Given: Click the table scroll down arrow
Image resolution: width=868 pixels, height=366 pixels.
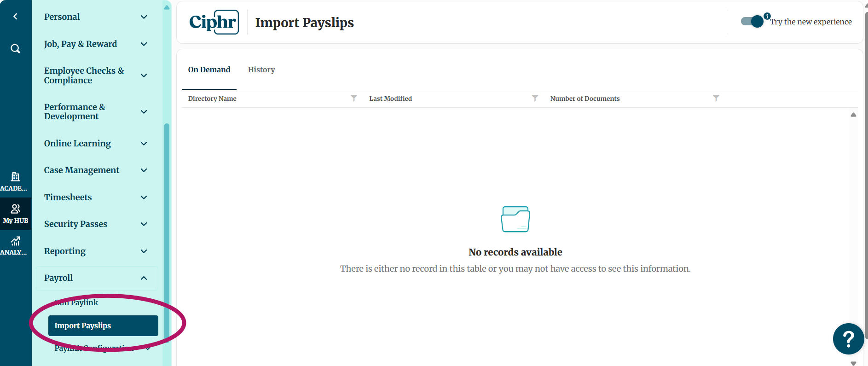Looking at the screenshot, I should pos(853,363).
